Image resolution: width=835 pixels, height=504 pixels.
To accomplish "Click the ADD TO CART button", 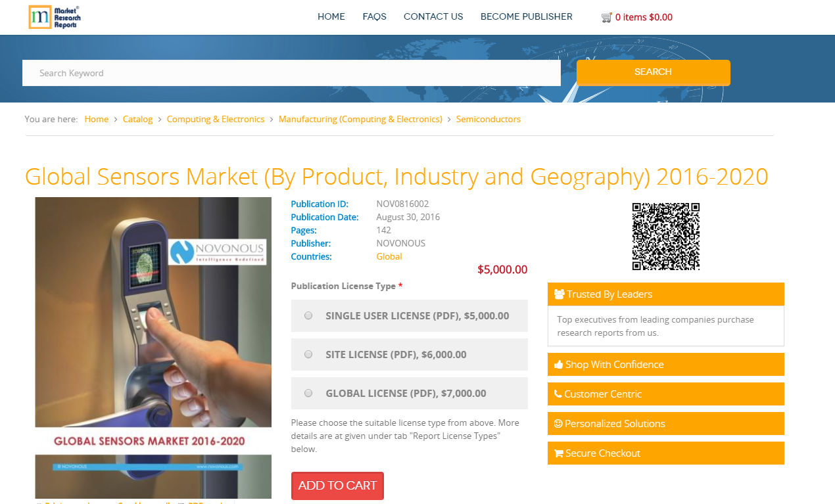I will [x=337, y=486].
